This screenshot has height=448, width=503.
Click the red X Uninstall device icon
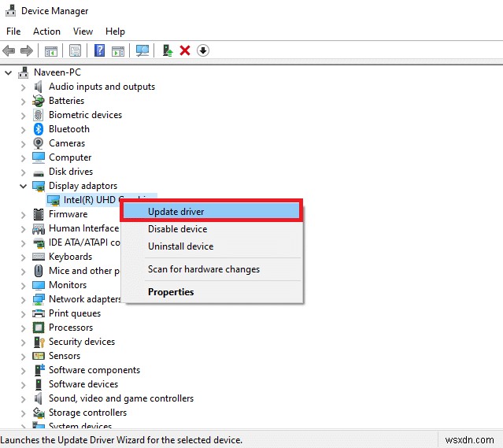click(185, 50)
